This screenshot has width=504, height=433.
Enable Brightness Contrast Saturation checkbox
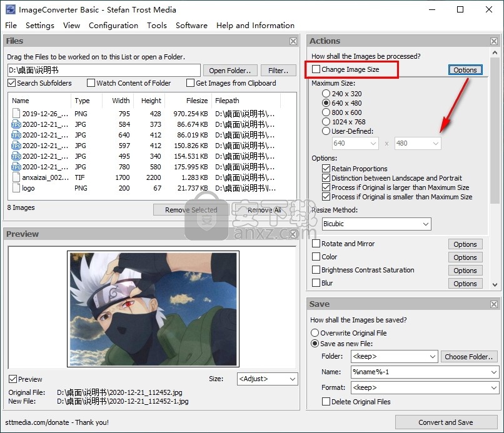pyautogui.click(x=316, y=270)
